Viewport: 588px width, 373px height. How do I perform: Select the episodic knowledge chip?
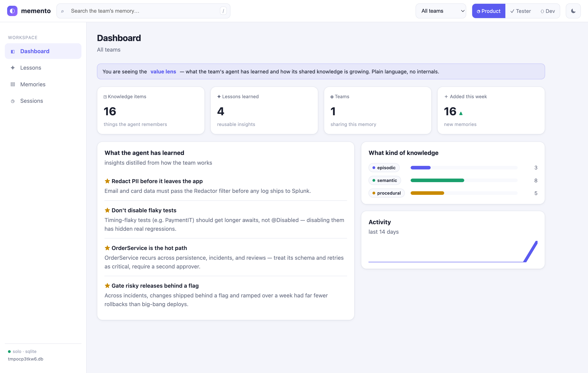click(x=384, y=168)
